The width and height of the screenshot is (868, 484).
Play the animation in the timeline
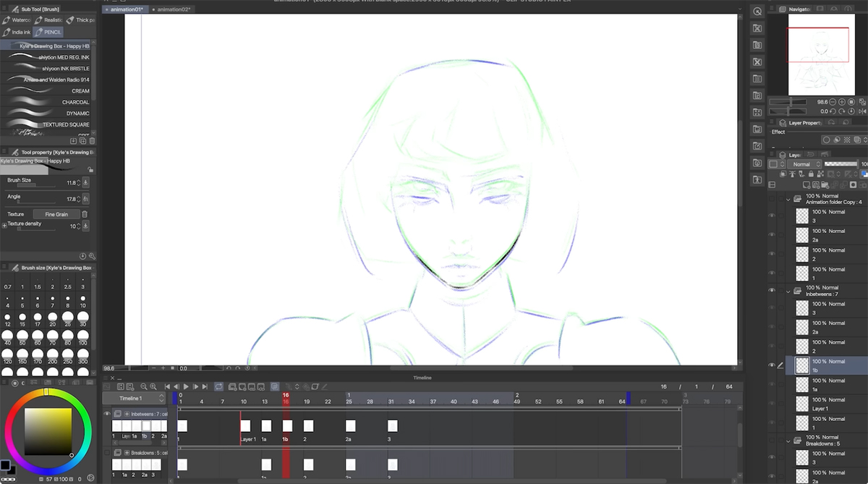(186, 387)
